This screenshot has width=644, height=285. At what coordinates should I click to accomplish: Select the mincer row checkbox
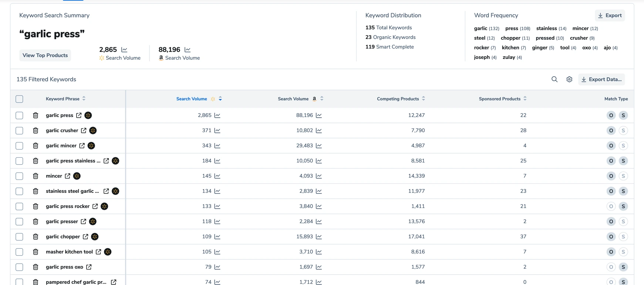coord(19,176)
